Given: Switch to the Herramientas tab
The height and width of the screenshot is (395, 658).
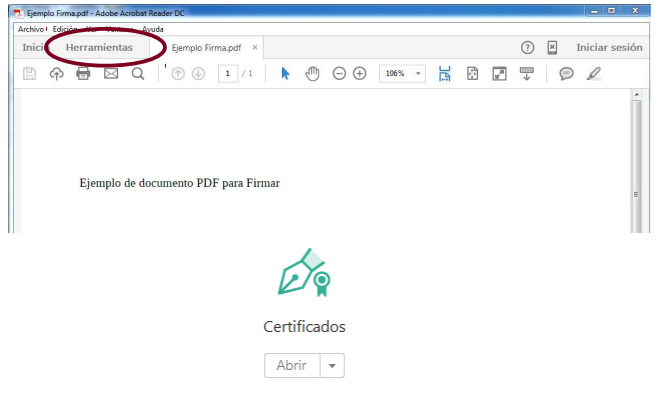Looking at the screenshot, I should 99,47.
